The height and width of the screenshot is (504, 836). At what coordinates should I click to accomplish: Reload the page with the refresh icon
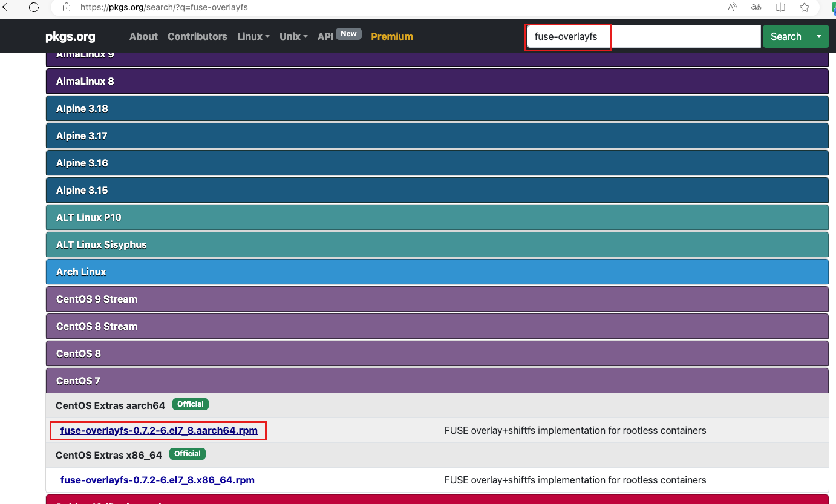pos(34,8)
